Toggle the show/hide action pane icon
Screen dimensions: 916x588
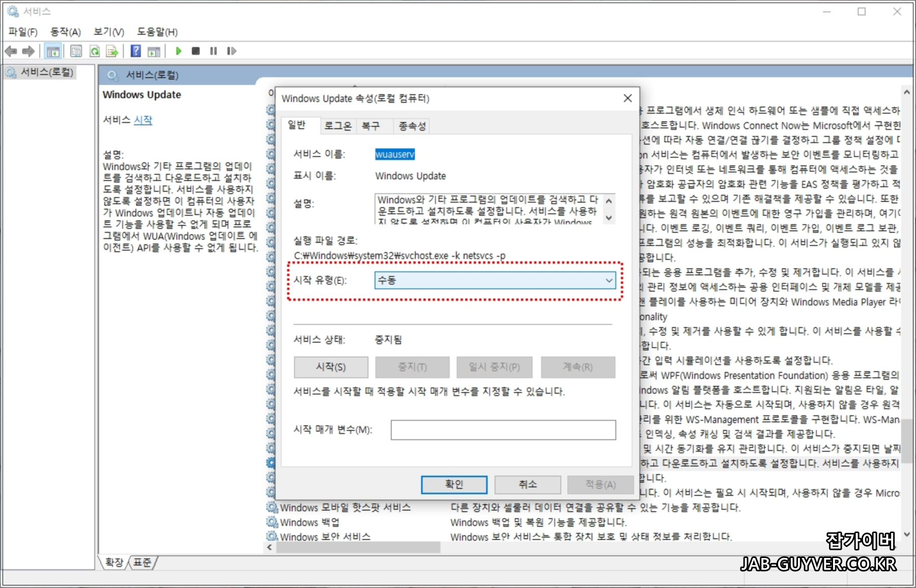point(154,51)
